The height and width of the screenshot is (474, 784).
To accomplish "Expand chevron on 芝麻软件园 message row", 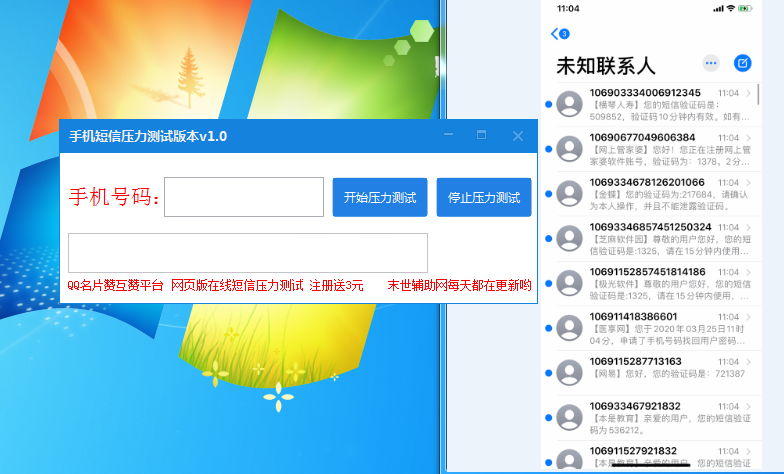I will [748, 227].
